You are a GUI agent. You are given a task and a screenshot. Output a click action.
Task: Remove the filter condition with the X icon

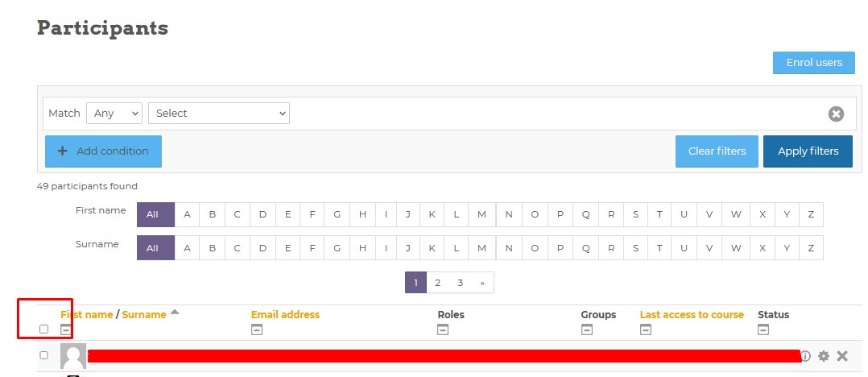point(836,114)
